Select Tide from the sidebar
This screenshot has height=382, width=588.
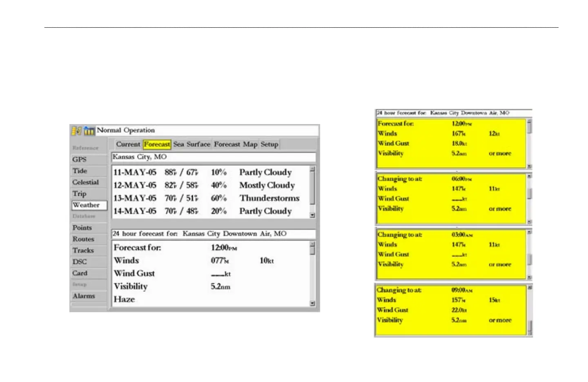coord(89,171)
